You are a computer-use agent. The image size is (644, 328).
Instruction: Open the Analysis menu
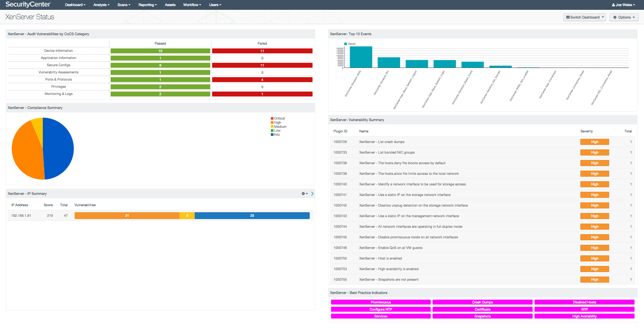pos(101,5)
